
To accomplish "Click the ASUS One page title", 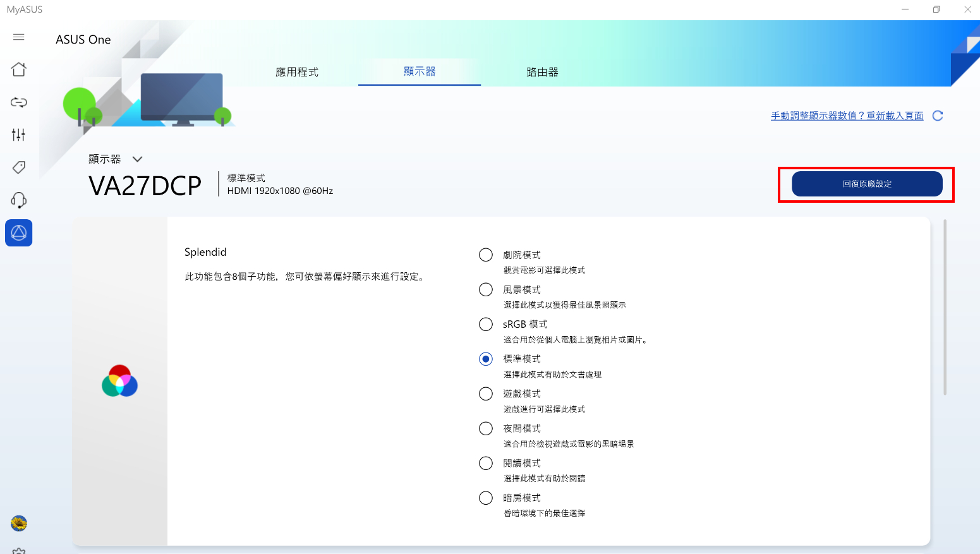I will pyautogui.click(x=83, y=39).
